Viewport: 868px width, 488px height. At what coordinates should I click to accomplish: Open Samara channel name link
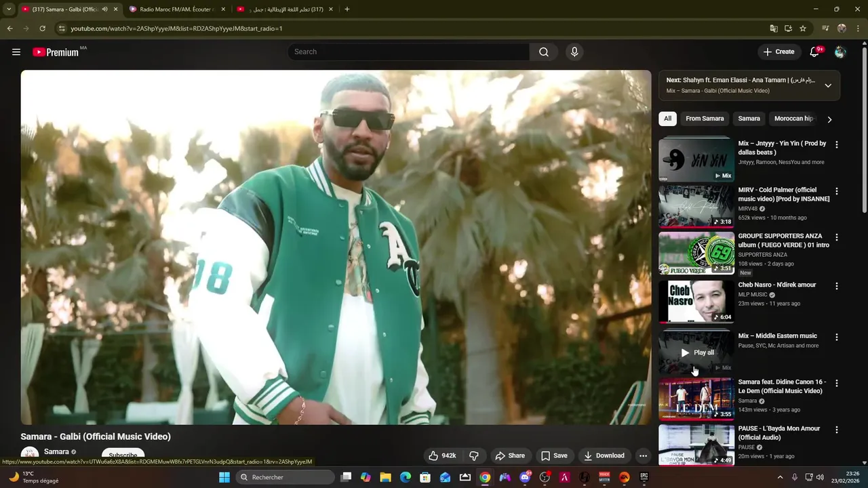pos(56,452)
